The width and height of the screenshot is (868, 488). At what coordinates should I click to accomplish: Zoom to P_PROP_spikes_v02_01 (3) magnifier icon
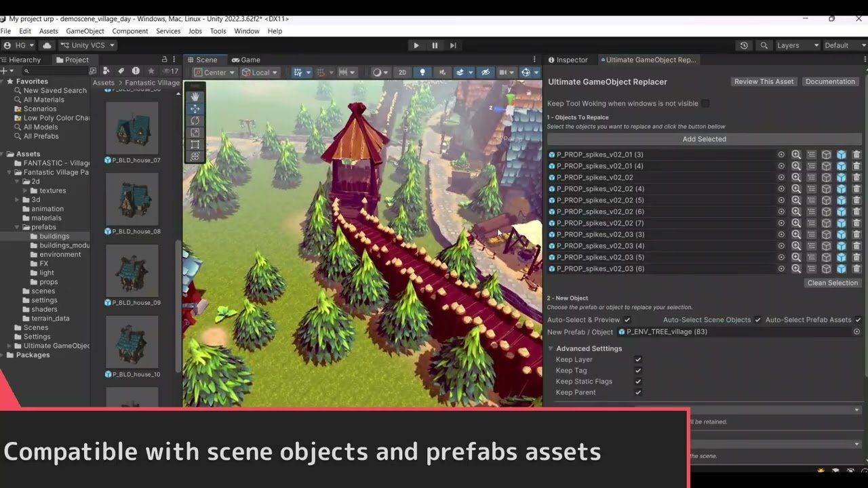point(796,155)
